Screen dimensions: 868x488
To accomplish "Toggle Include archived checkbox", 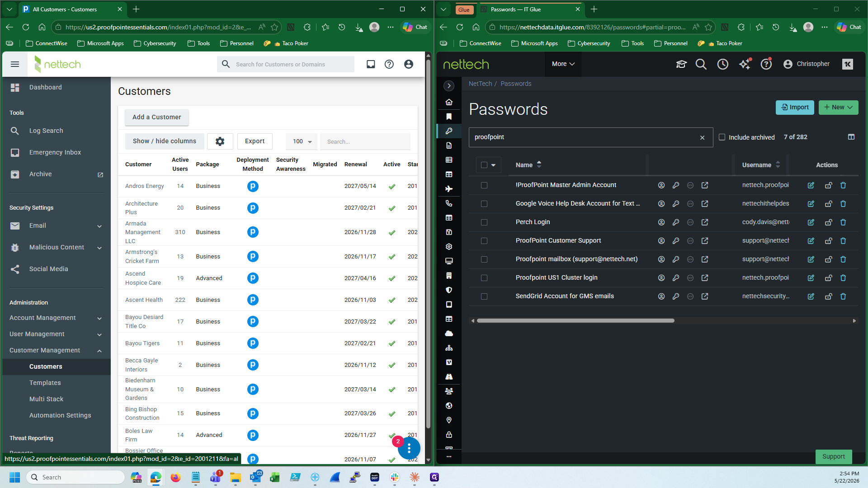I will coord(722,137).
